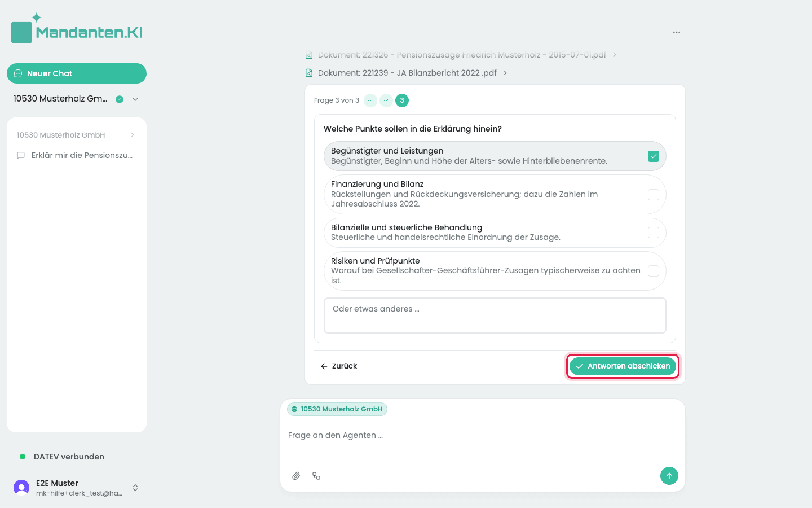Image resolution: width=812 pixels, height=508 pixels.
Task: Select the Risiken und Prüfpunkte option title
Action: [x=376, y=261]
